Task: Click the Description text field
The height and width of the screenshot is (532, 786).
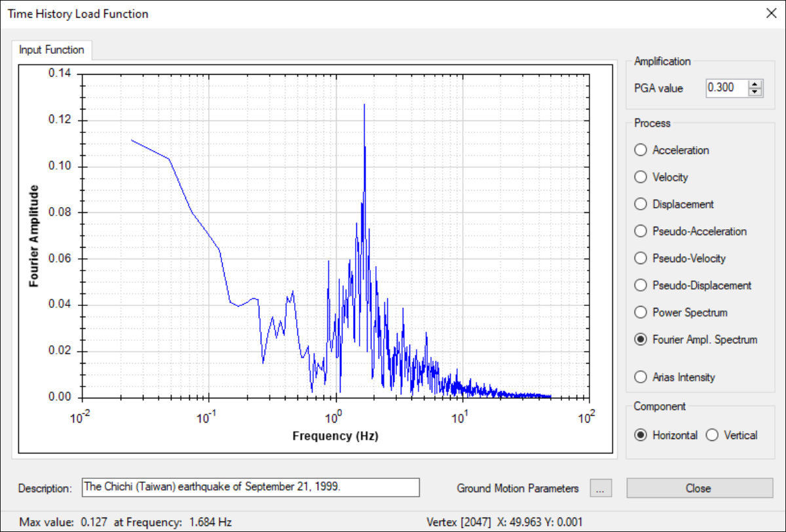Action: tap(251, 487)
